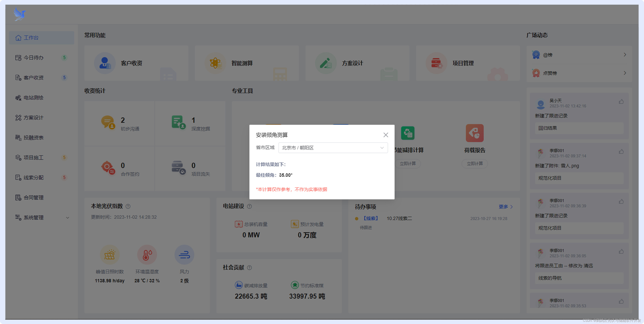Click the 初步沟通 chat bubble icon
The image size is (644, 324).
point(108,122)
